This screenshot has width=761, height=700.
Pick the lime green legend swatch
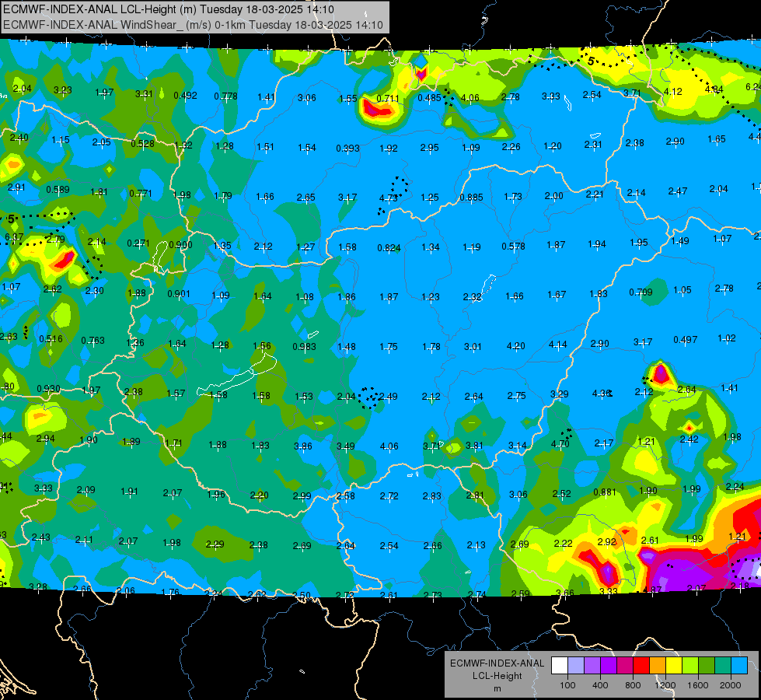[x=690, y=666]
